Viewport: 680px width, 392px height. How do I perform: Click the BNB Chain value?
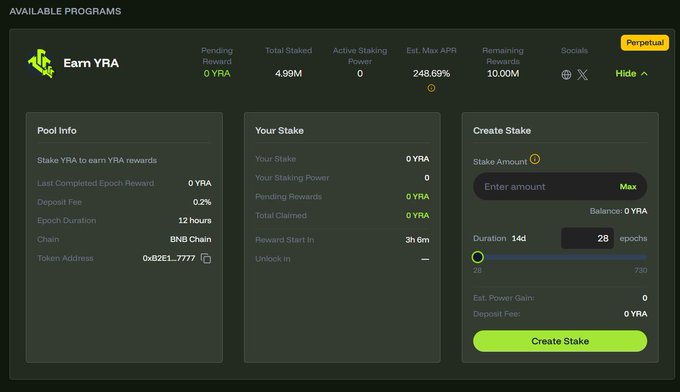click(190, 239)
